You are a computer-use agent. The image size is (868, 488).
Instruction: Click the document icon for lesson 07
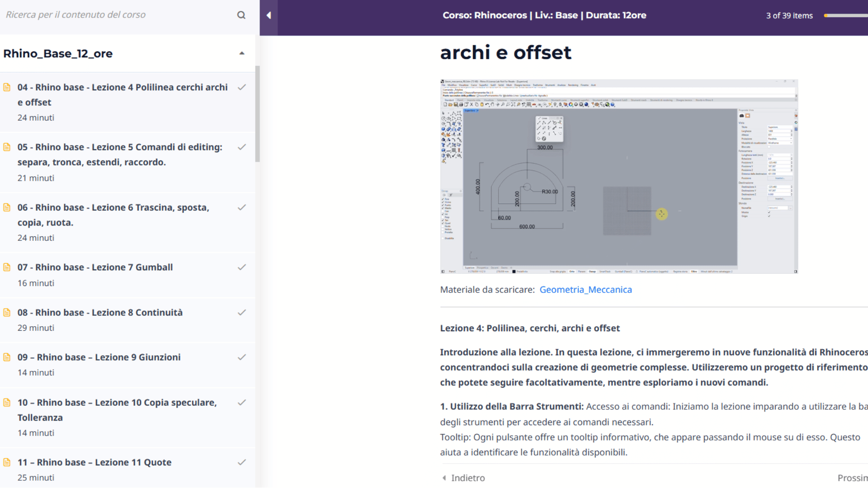7,267
